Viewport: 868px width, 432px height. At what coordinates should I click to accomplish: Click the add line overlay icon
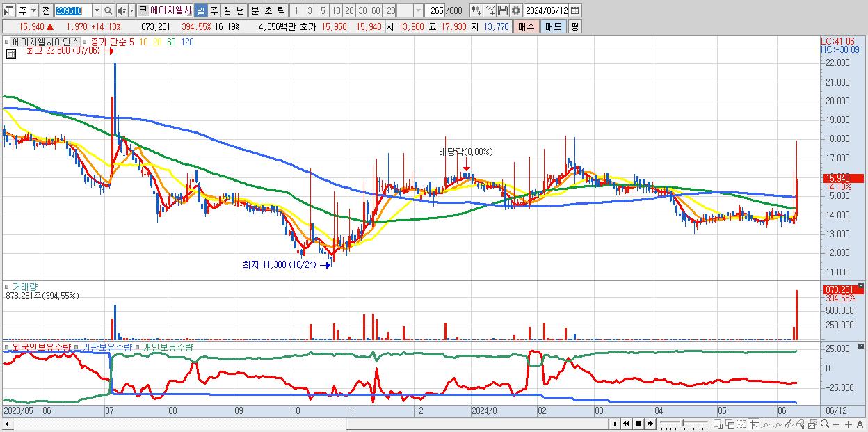click(490, 10)
